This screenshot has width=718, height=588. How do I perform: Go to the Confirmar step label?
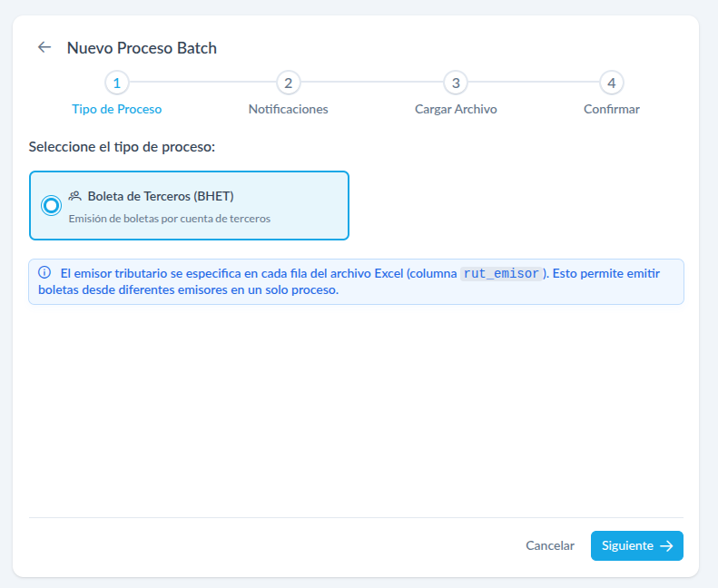point(612,109)
